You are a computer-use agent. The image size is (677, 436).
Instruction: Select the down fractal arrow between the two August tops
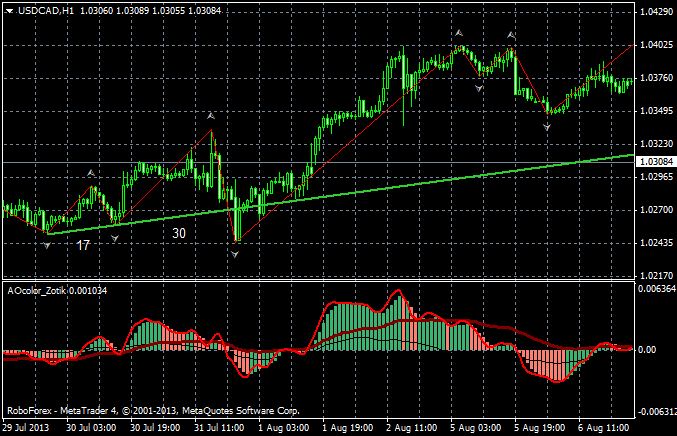tap(479, 88)
